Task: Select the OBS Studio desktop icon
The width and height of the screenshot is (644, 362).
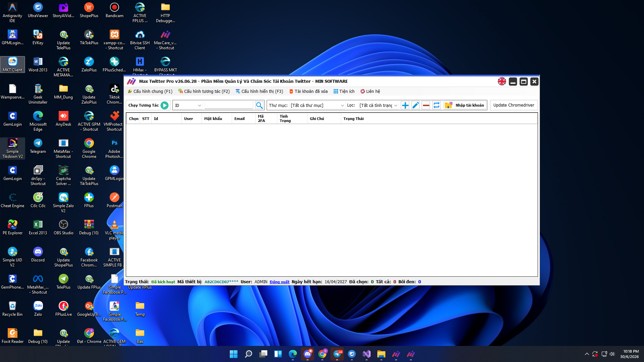Action: pyautogui.click(x=63, y=227)
